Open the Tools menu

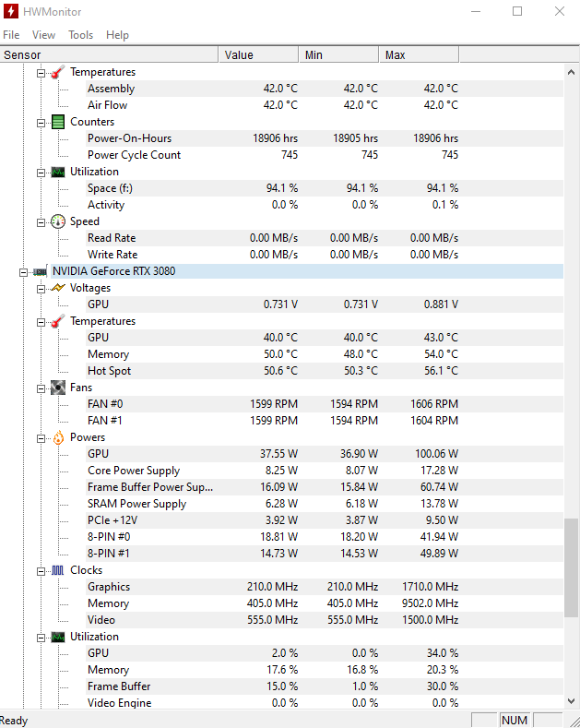(81, 35)
